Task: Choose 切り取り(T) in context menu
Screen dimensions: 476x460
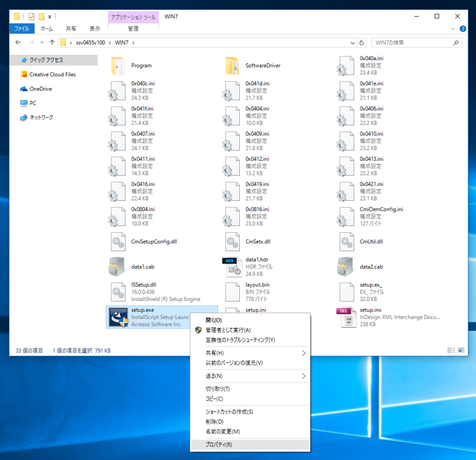Action: [250, 389]
